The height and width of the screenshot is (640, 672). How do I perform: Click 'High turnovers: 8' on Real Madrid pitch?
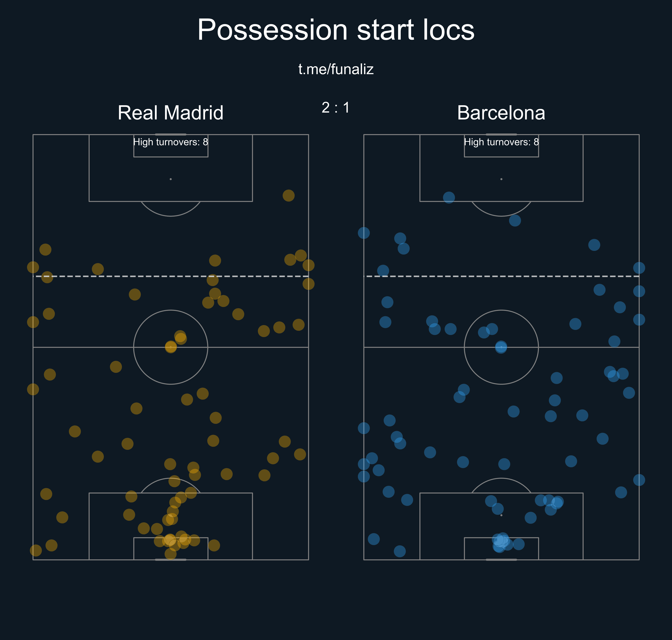point(170,142)
